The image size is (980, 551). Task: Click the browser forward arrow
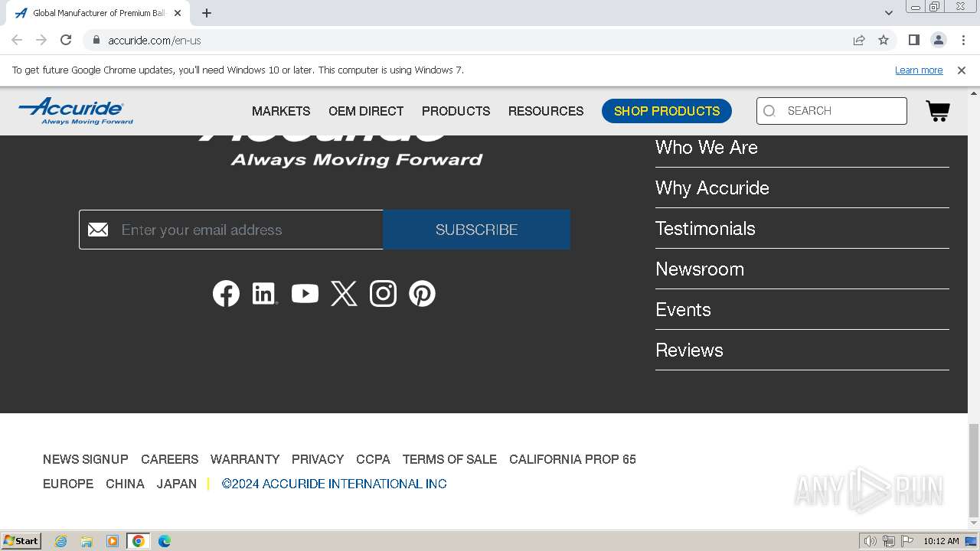click(x=41, y=40)
